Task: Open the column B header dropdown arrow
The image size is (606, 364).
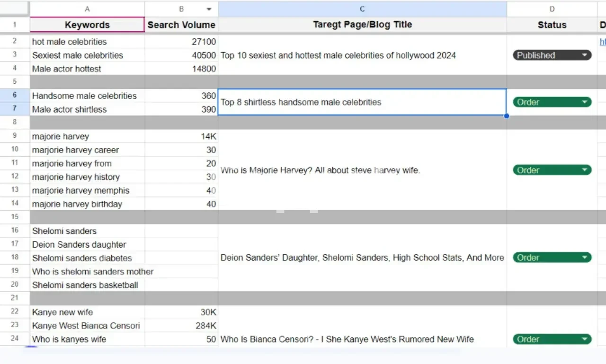Action: (x=209, y=9)
